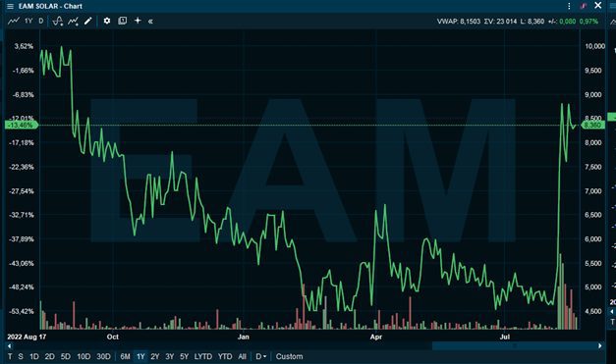Click the horizontal scrollbar thumb
This screenshot has height=364, width=616.
[514, 346]
